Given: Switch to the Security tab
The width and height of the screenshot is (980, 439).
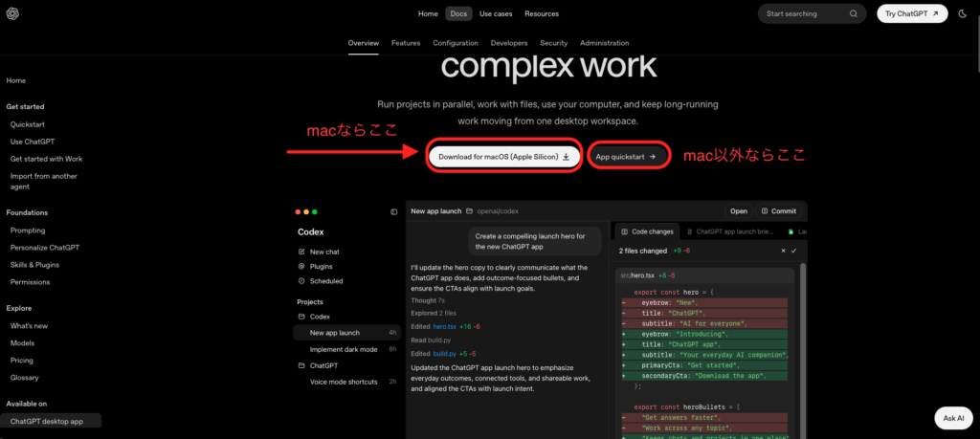Looking at the screenshot, I should pyautogui.click(x=554, y=43).
